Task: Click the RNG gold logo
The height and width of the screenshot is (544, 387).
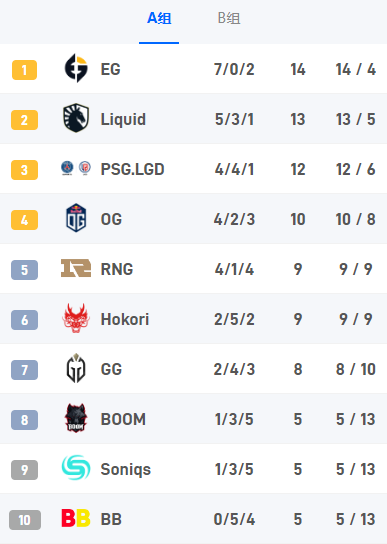Action: 76,268
